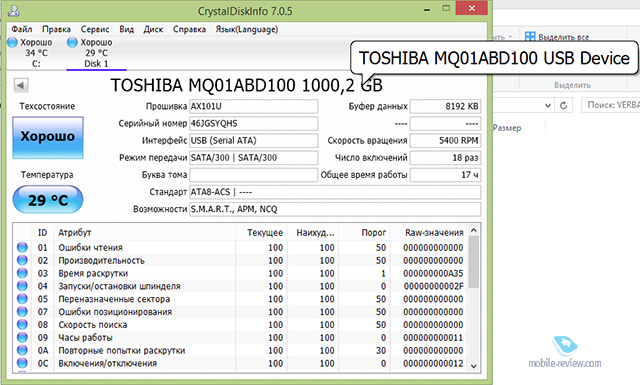Image resolution: width=640 pixels, height=385 pixels.
Task: Click the Возможности field S.M.A.R.T., APM, NCQ
Action: tap(335, 209)
